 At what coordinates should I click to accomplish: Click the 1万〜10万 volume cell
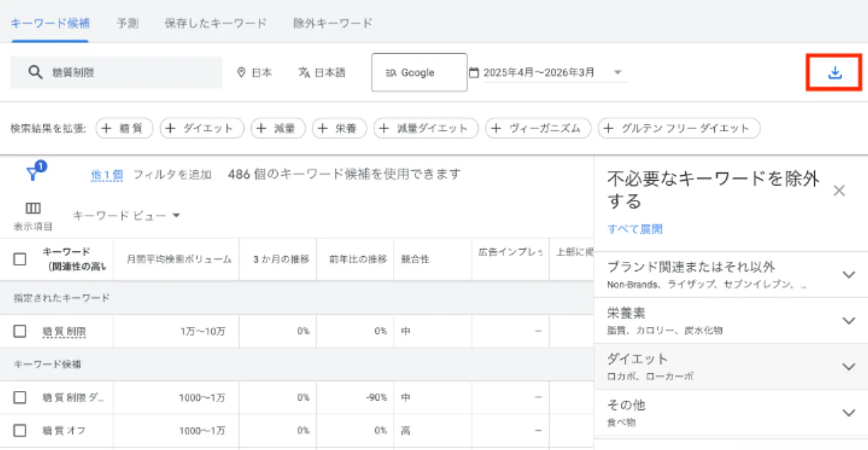click(203, 331)
